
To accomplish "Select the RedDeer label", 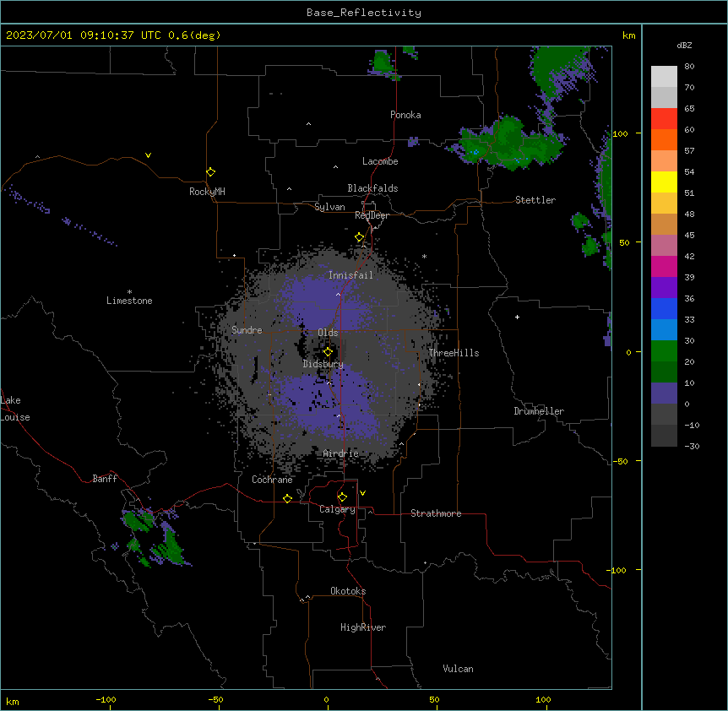I will 372,215.
